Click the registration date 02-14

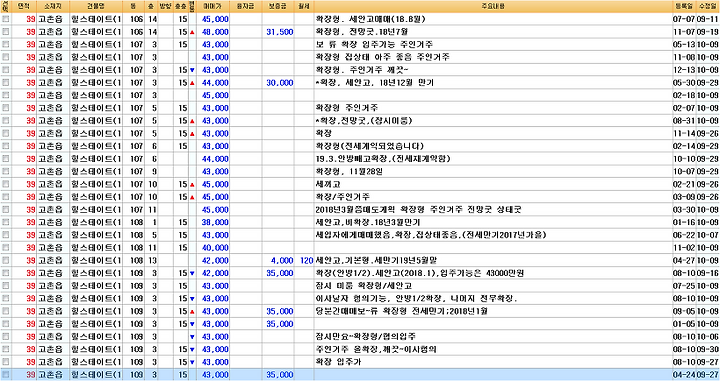[684, 146]
